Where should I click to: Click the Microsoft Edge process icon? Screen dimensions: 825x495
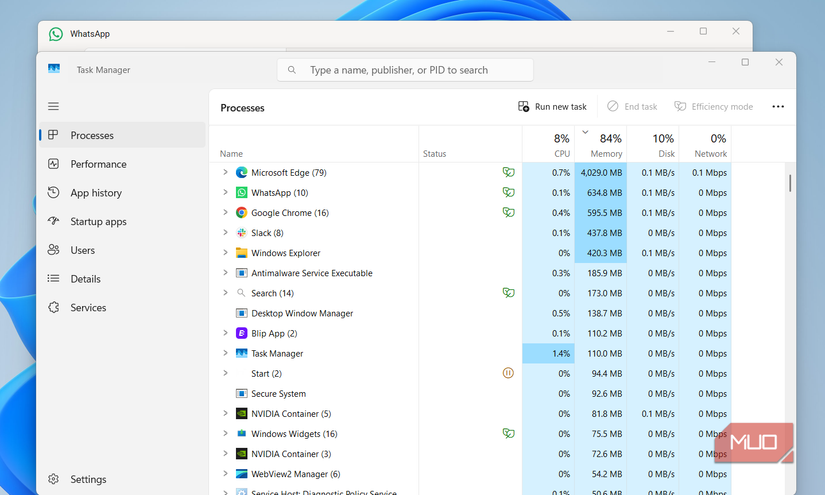(x=242, y=173)
